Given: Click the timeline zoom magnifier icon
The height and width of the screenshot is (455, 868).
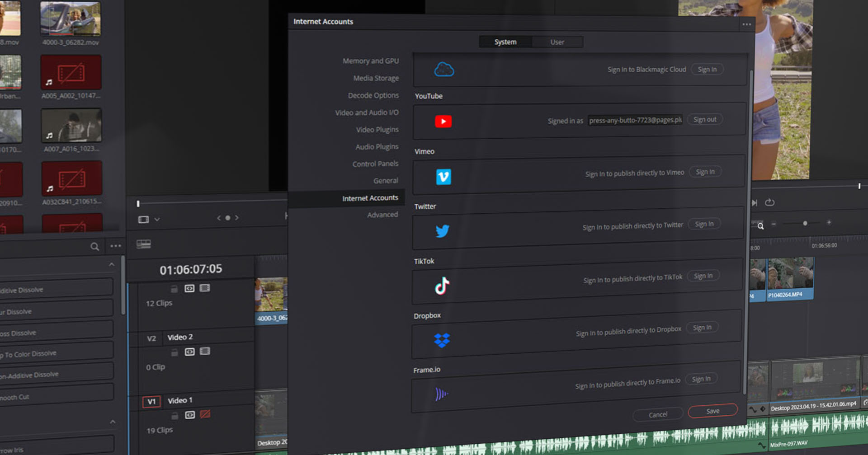Looking at the screenshot, I should click(760, 225).
